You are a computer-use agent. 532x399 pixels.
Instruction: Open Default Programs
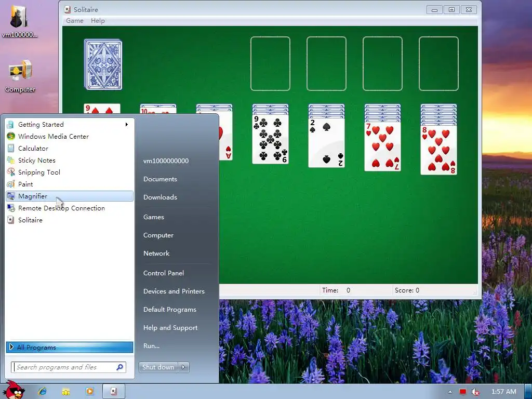170,310
